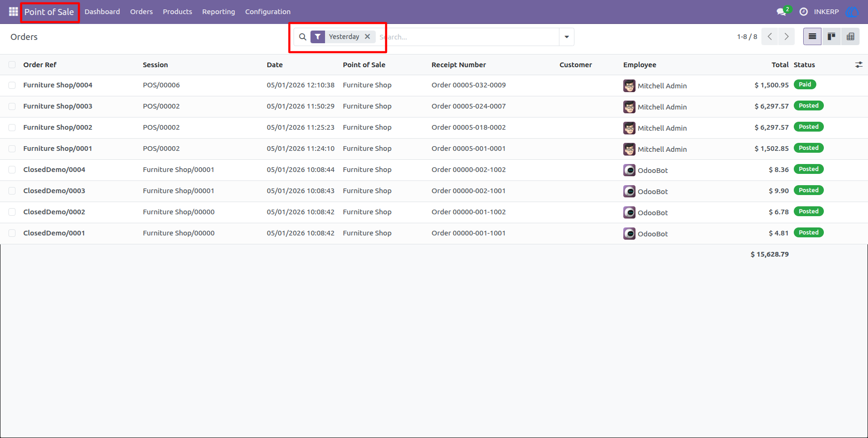Open the Orders menu
The image size is (868, 438).
[141, 12]
